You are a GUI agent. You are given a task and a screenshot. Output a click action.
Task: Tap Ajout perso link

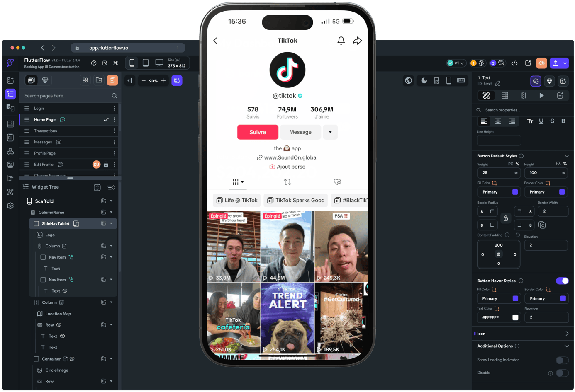[x=287, y=167]
